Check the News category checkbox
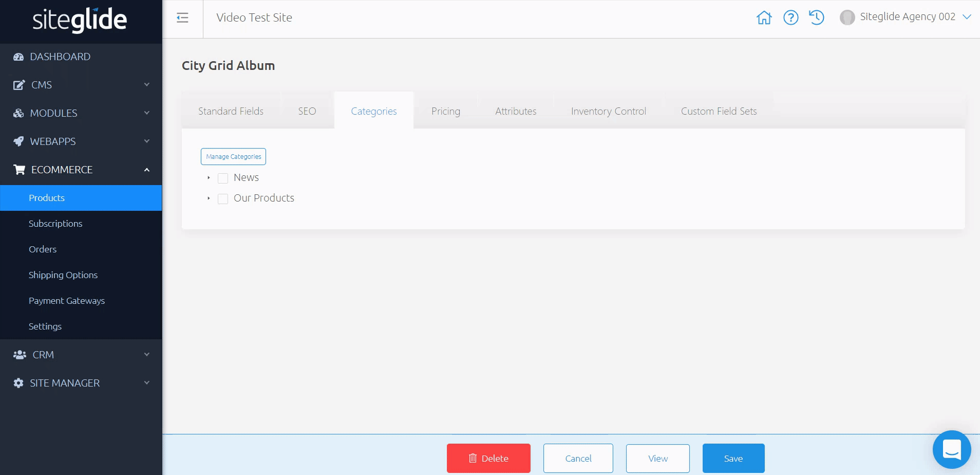The height and width of the screenshot is (475, 980). click(222, 178)
